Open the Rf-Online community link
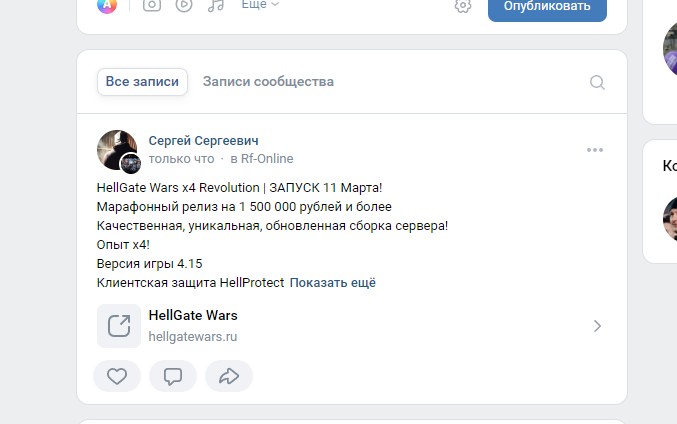677x424 pixels. [x=267, y=159]
